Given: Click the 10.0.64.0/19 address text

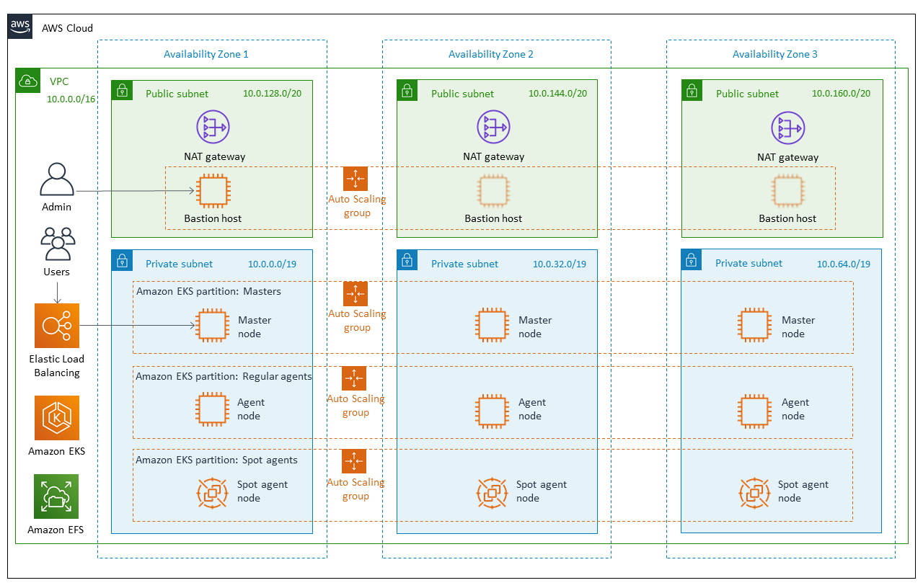Looking at the screenshot, I should pyautogui.click(x=843, y=264).
